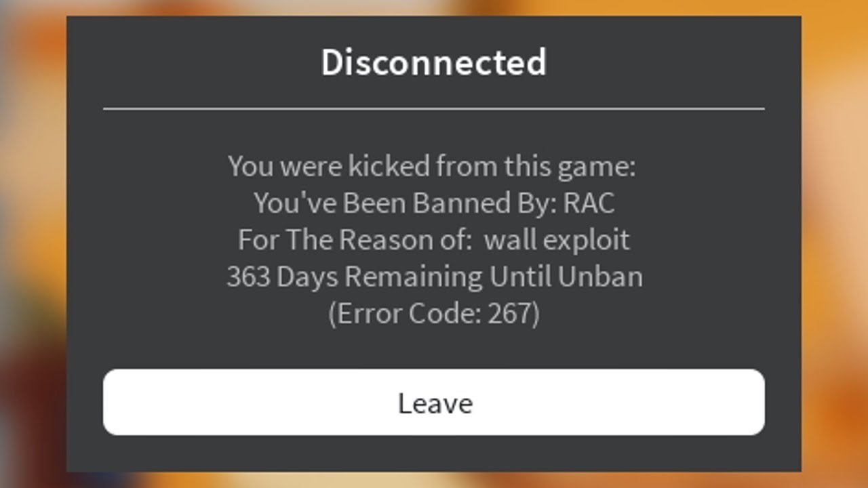868x488 pixels.
Task: Click the word Unban
Action: click(601, 277)
